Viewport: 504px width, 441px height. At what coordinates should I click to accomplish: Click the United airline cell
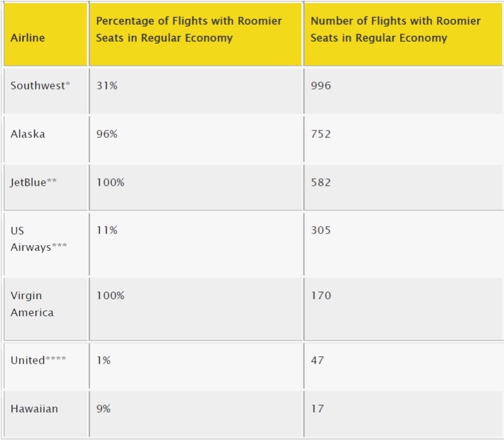pyautogui.click(x=45, y=365)
